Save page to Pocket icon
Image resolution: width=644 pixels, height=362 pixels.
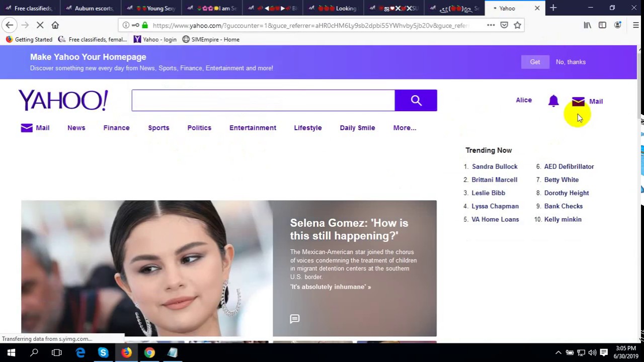(504, 25)
